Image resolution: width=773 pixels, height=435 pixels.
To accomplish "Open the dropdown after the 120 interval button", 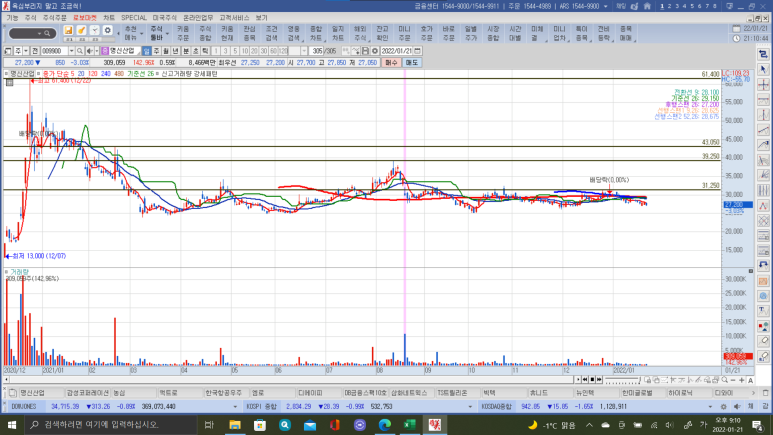I will point(304,51).
